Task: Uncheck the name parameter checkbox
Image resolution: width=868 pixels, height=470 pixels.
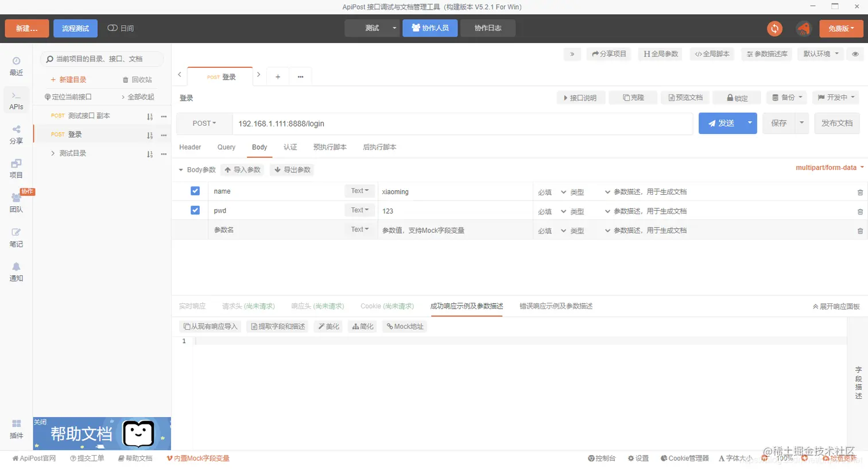Action: pyautogui.click(x=195, y=191)
